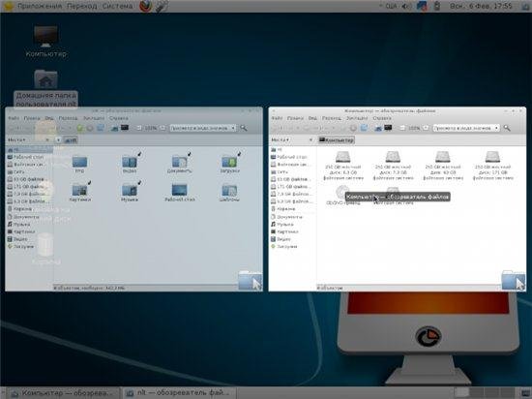The width and height of the screenshot is (532, 399).
Task: Click the search magnifier in nlt window
Action: [x=243, y=128]
